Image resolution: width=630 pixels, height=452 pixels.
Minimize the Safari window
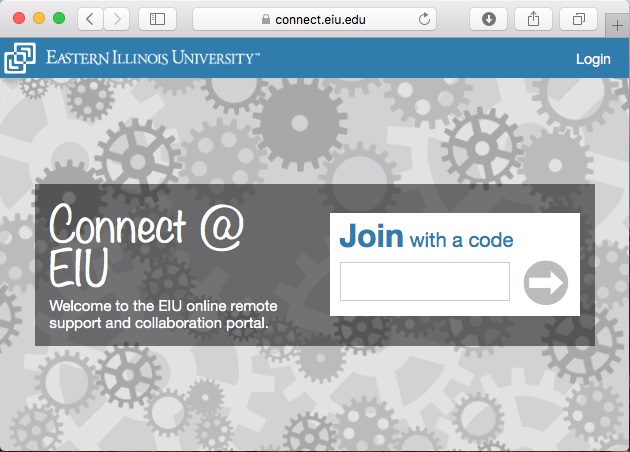(x=39, y=19)
